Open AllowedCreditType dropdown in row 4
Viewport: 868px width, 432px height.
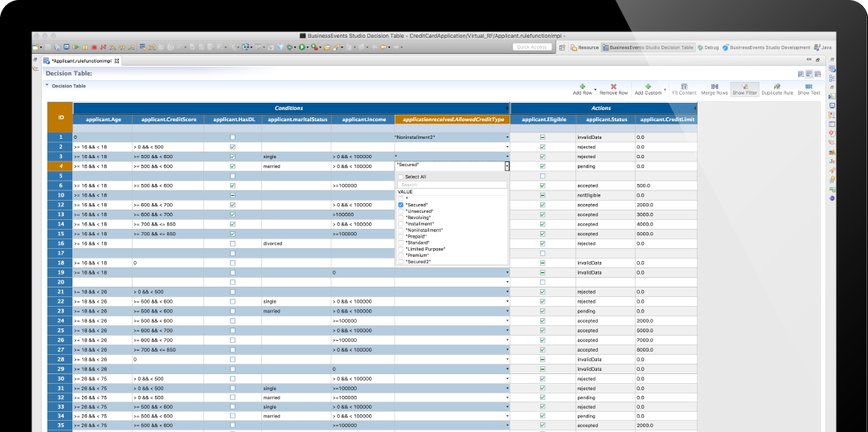click(x=507, y=166)
